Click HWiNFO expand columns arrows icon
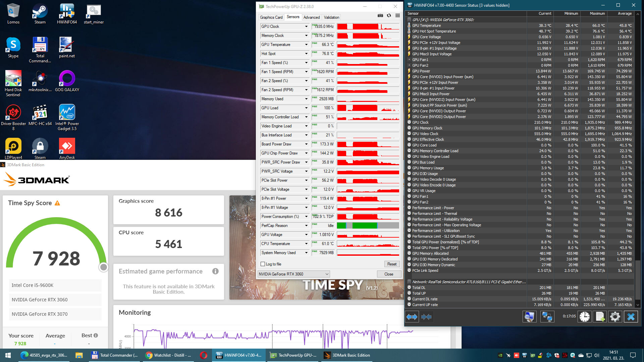 tap(412, 317)
